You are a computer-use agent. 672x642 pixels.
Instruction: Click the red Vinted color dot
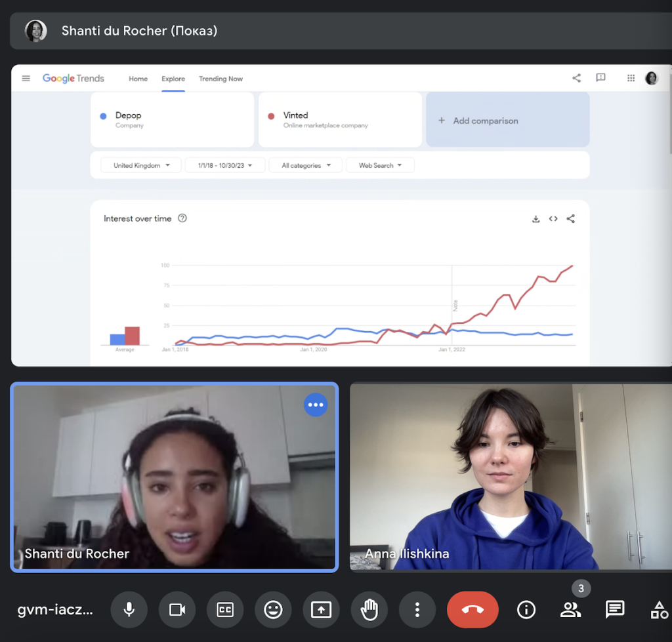tap(271, 116)
